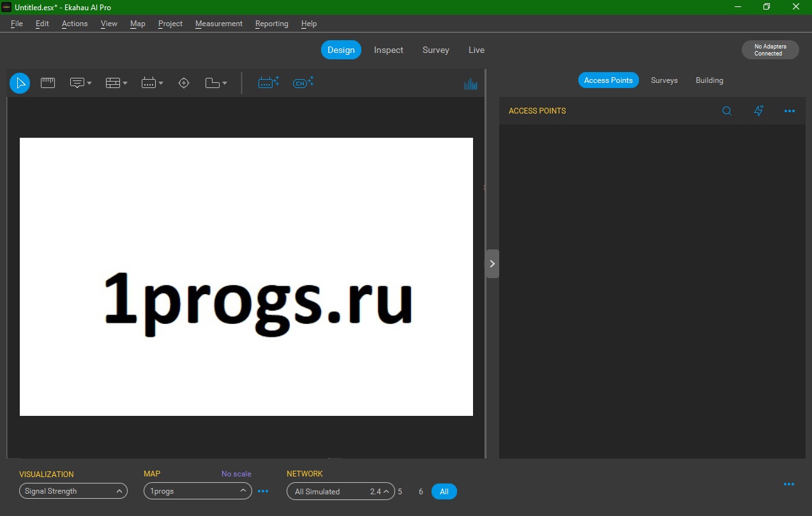Choose the Scale ruler tool

[x=48, y=83]
